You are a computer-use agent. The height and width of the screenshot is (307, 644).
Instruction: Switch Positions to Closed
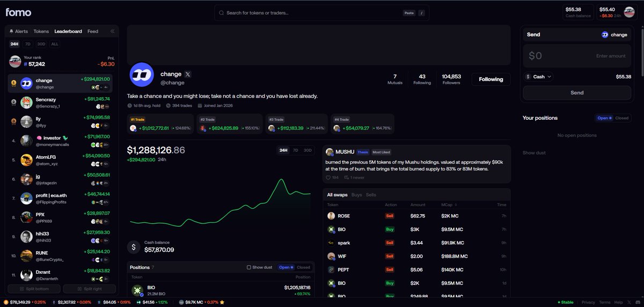coord(303,267)
